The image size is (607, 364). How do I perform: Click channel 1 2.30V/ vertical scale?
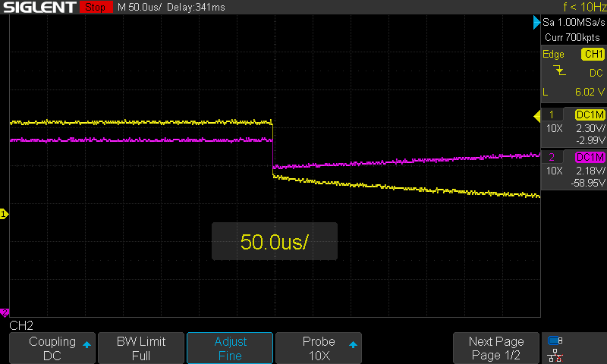[x=590, y=128]
